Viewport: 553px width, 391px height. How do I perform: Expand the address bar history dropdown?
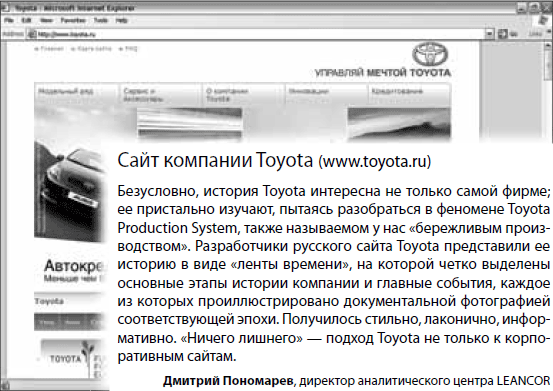coord(489,34)
